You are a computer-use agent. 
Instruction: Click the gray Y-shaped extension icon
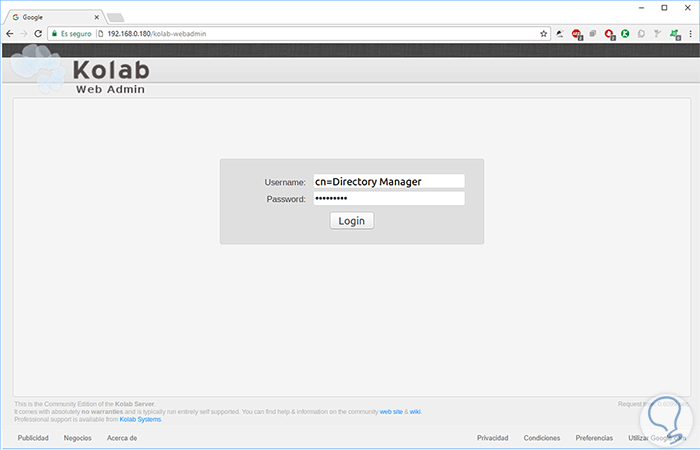657,34
